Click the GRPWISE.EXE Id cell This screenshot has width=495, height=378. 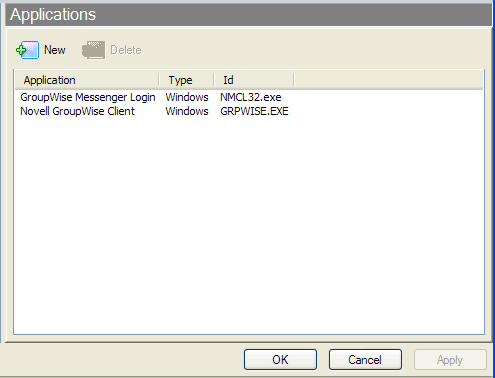tap(254, 111)
